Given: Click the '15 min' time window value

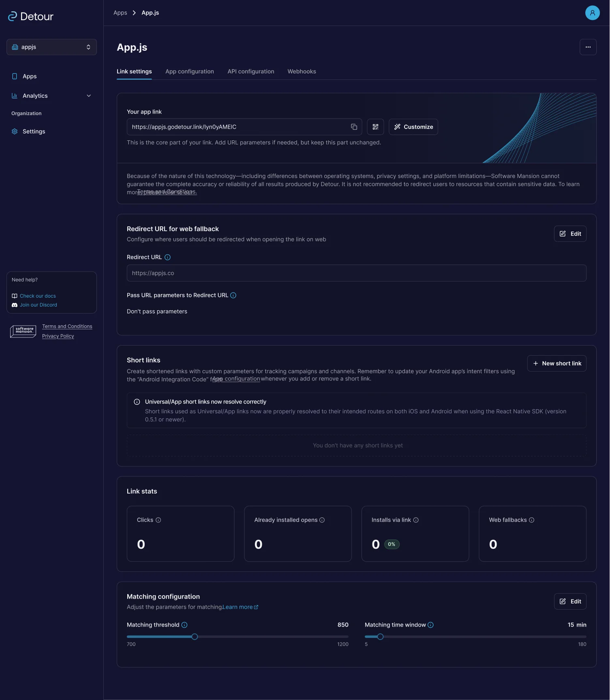Looking at the screenshot, I should 577,625.
